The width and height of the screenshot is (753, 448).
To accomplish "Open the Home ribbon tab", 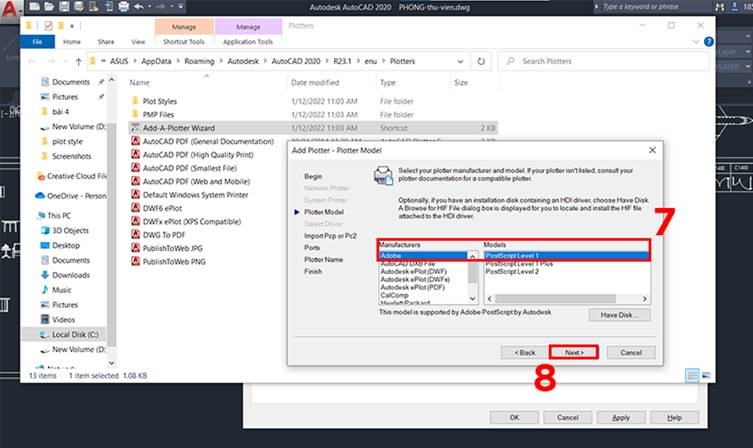I will tap(72, 42).
